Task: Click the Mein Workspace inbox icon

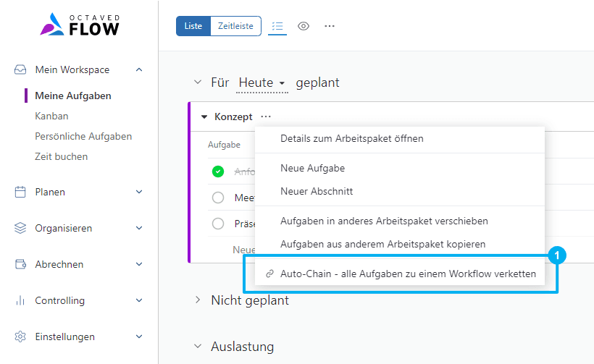Action: (20, 70)
